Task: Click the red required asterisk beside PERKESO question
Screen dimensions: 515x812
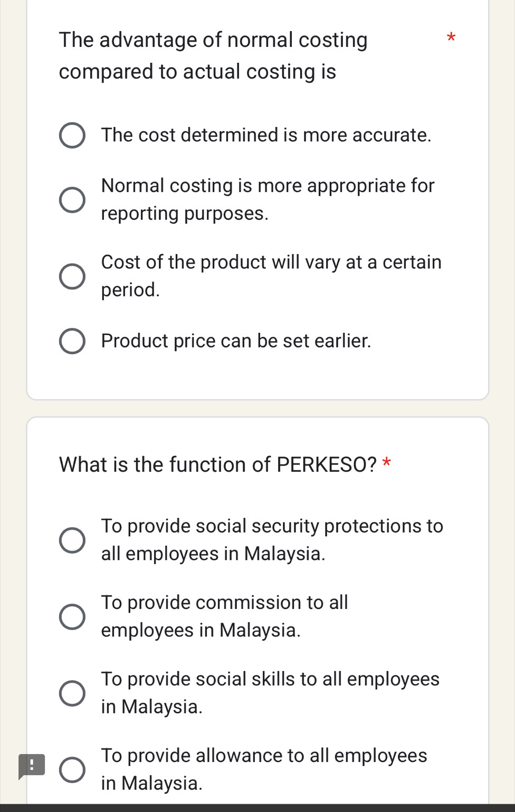Action: click(387, 463)
